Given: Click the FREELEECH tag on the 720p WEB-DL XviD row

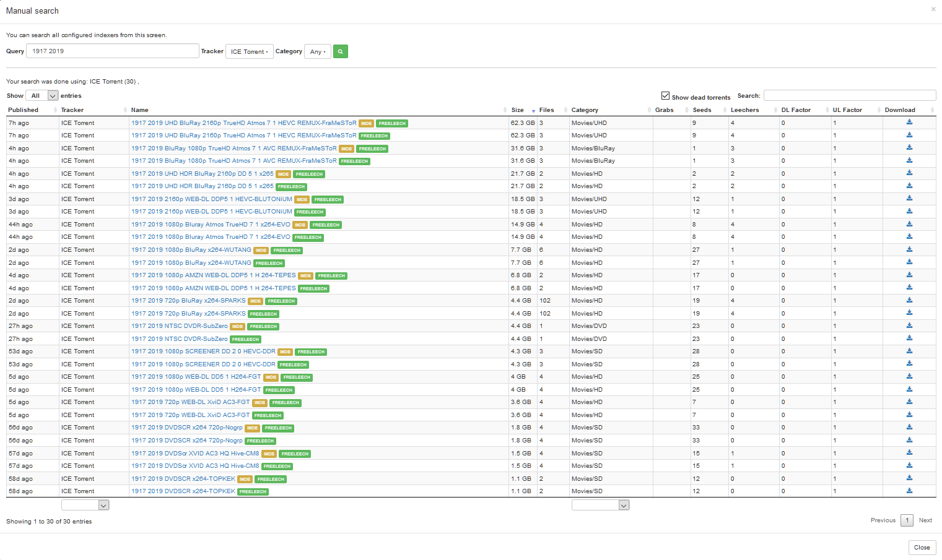Looking at the screenshot, I should [286, 403].
